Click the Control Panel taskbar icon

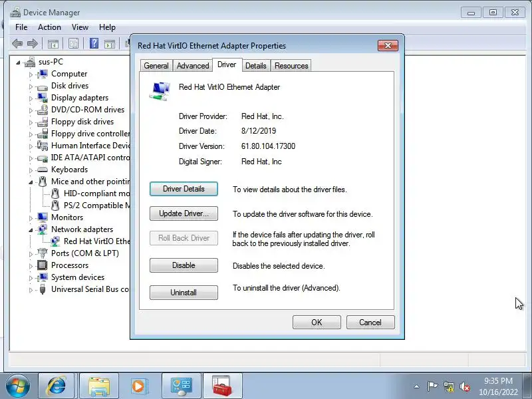pyautogui.click(x=181, y=386)
